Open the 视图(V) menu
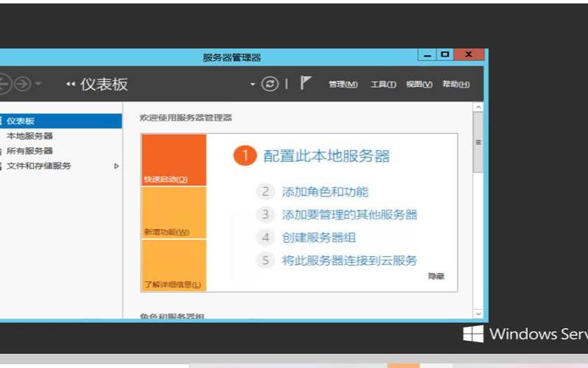 click(x=419, y=84)
